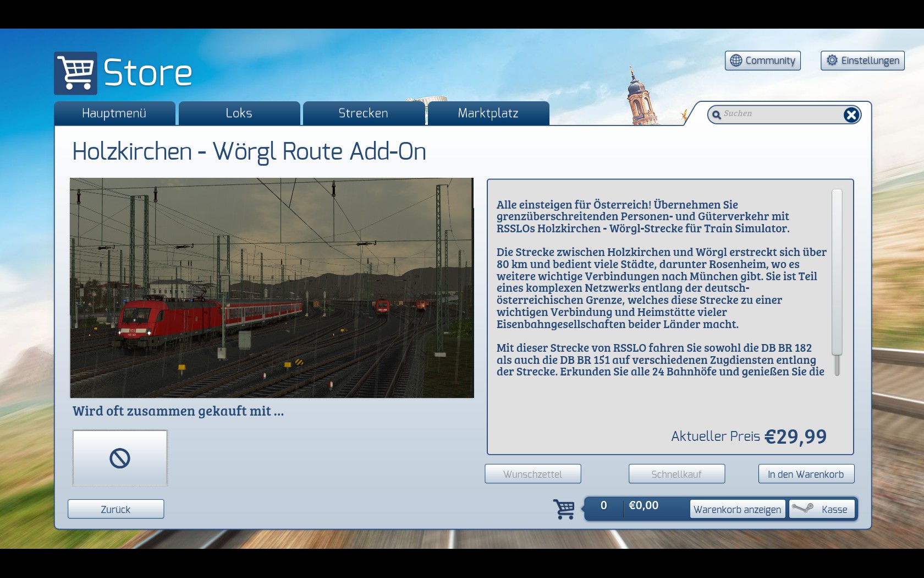924x578 pixels.
Task: Open the Community page
Action: (763, 61)
